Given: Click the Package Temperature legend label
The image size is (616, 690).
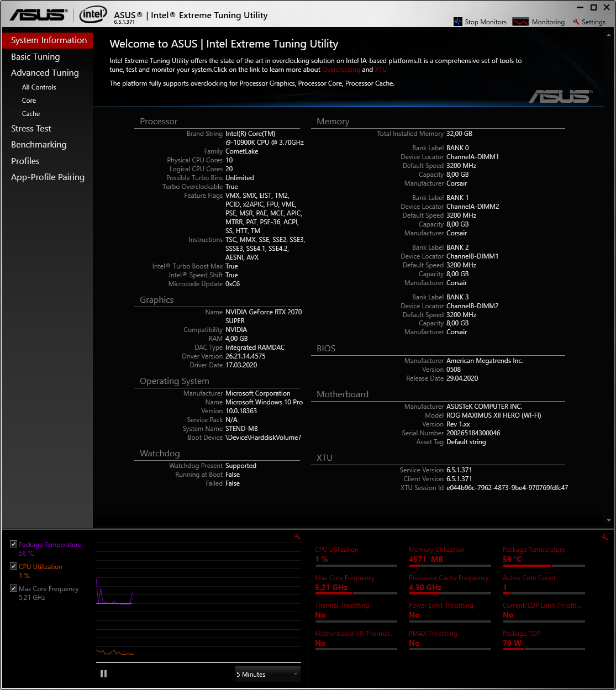Looking at the screenshot, I should pos(50,545).
